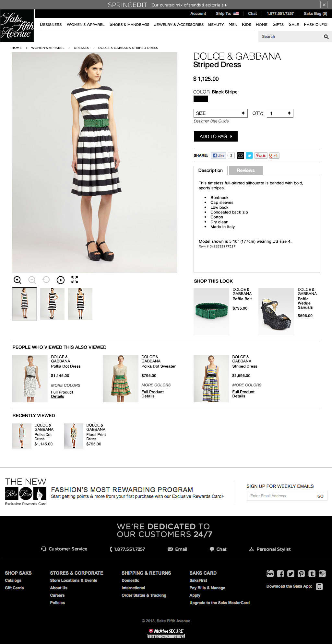Open the SIZE dropdown
The image size is (332, 644).
[220, 113]
